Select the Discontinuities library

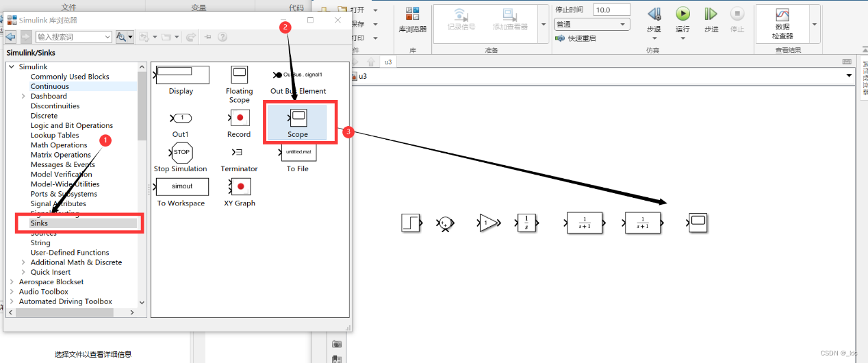pyautogui.click(x=55, y=106)
